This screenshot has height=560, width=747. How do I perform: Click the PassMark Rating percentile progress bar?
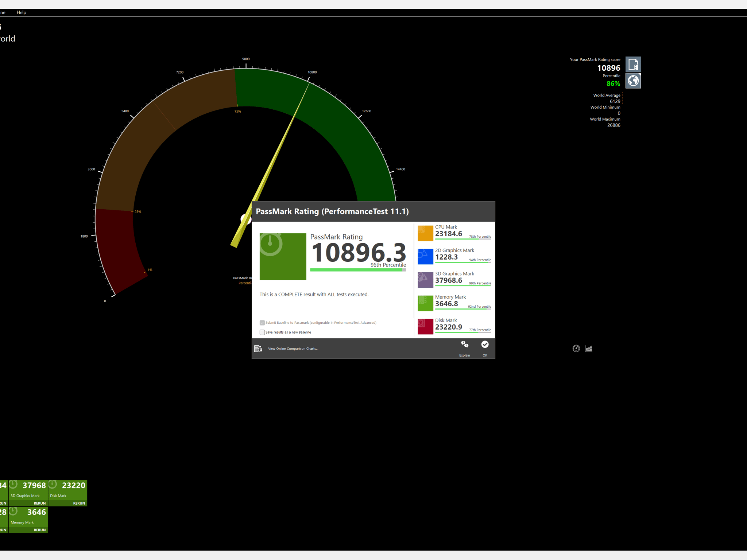point(358,270)
